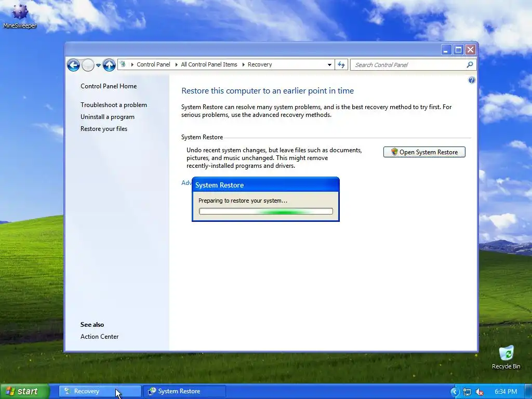Open Uninstall a program link

(x=107, y=117)
